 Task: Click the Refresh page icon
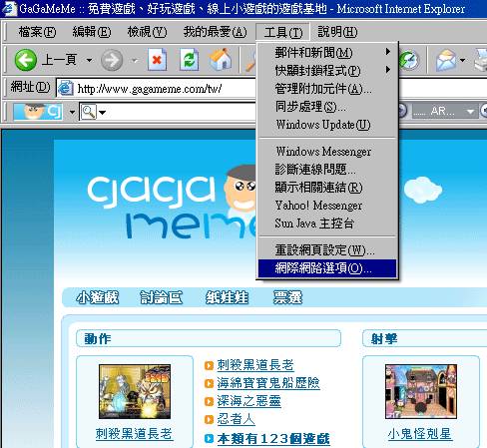(189, 60)
